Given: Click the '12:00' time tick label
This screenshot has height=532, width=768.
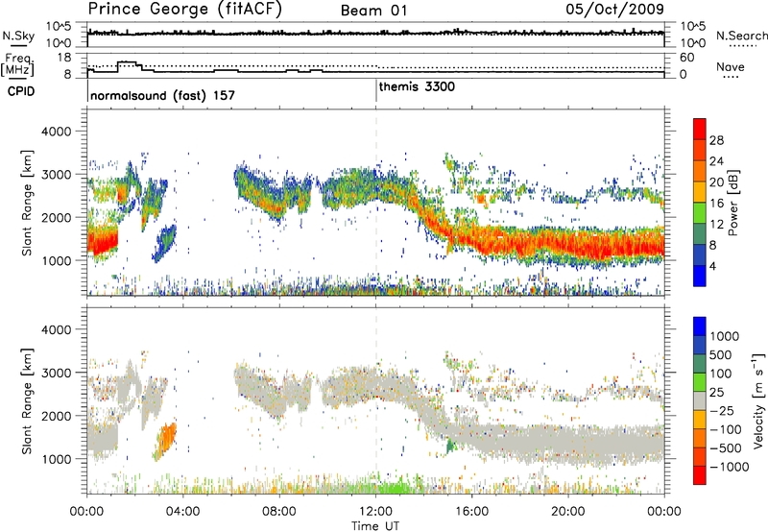Looking at the screenshot, I should coord(375,512).
